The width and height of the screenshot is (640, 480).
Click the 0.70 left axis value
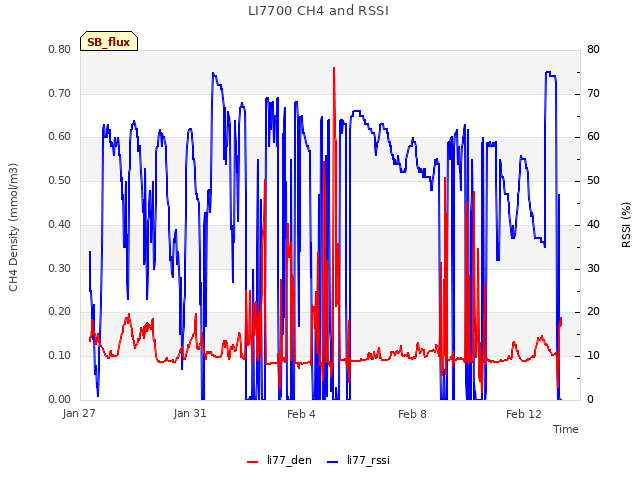coord(60,93)
